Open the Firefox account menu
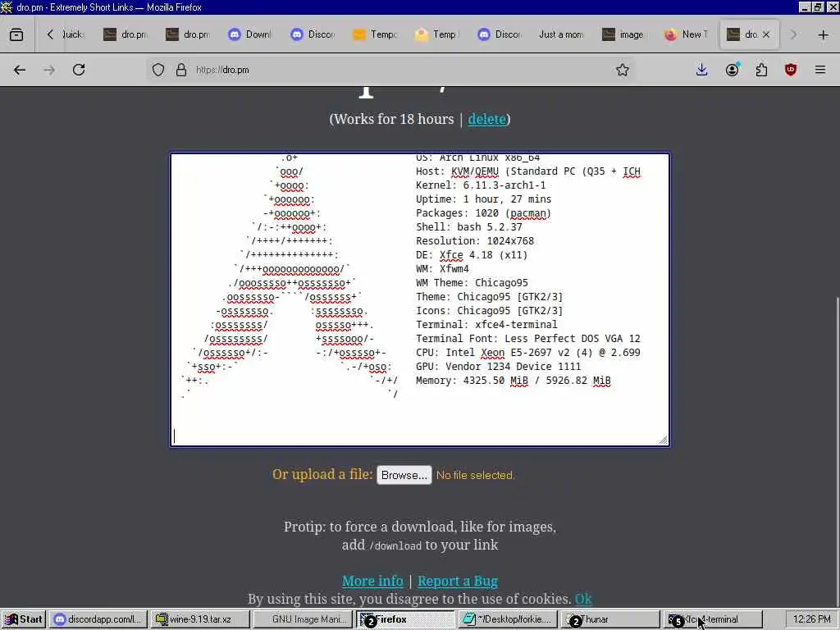Image resolution: width=840 pixels, height=630 pixels. (732, 70)
